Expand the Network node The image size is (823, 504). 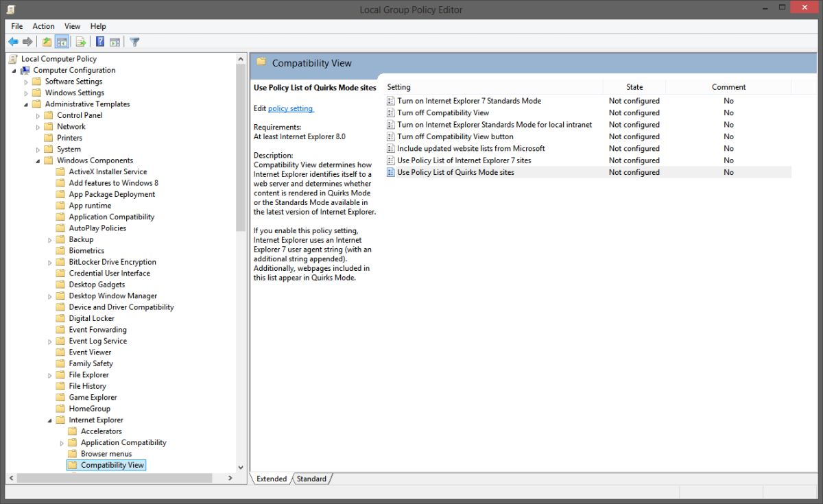38,127
